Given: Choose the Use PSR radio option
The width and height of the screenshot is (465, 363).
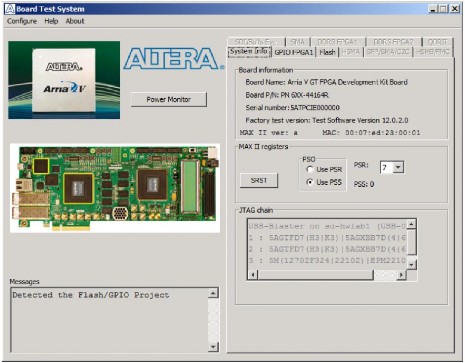Looking at the screenshot, I should click(x=324, y=169).
